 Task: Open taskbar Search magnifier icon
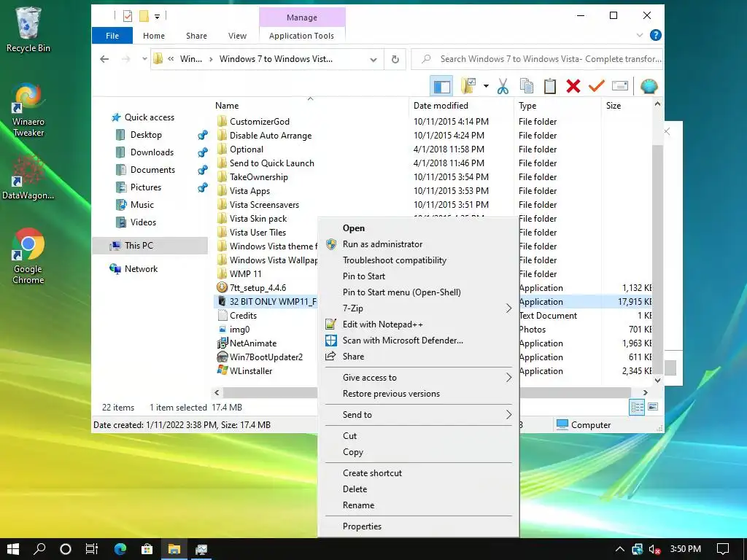39,549
